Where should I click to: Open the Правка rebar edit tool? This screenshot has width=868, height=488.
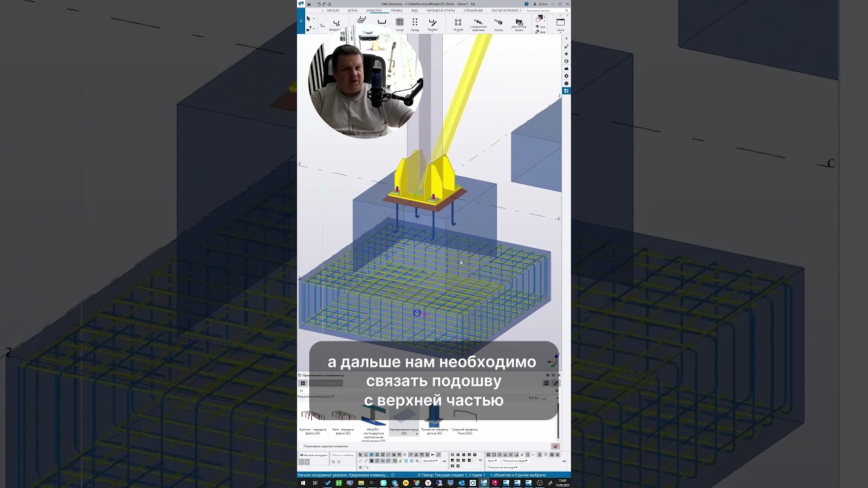pos(433,24)
